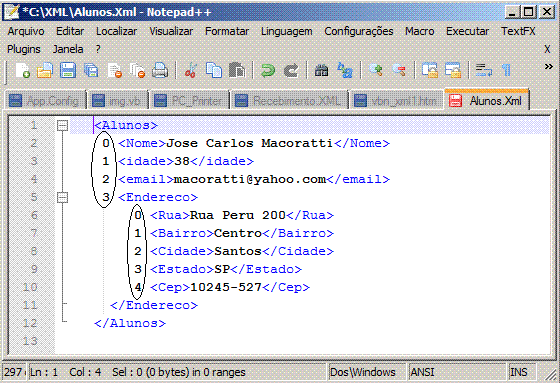Click the New file toolbar icon
Screen dimensions: 560x383
pos(22,70)
